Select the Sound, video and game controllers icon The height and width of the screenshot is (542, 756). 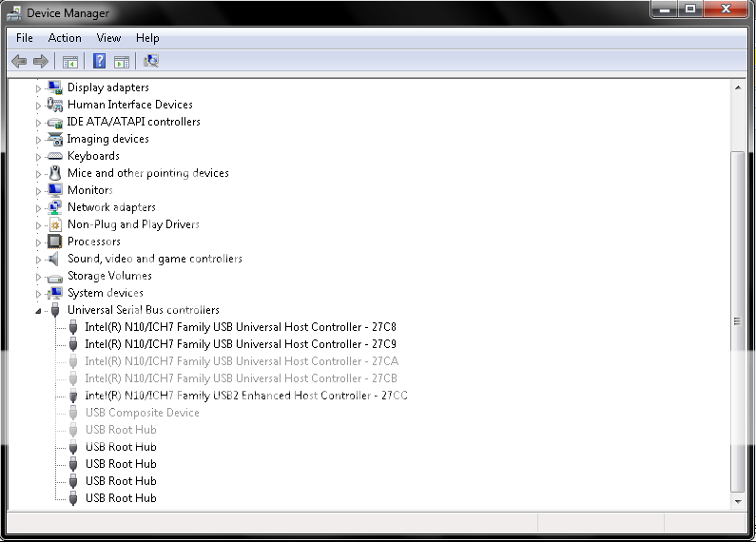click(55, 259)
